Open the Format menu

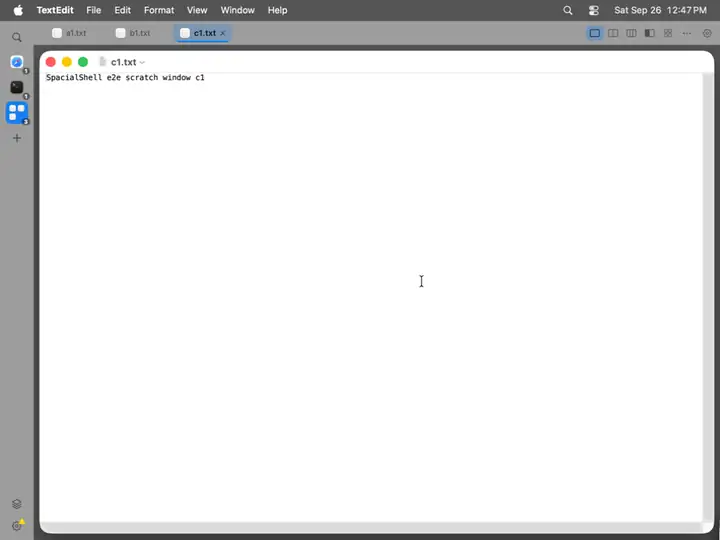click(159, 10)
